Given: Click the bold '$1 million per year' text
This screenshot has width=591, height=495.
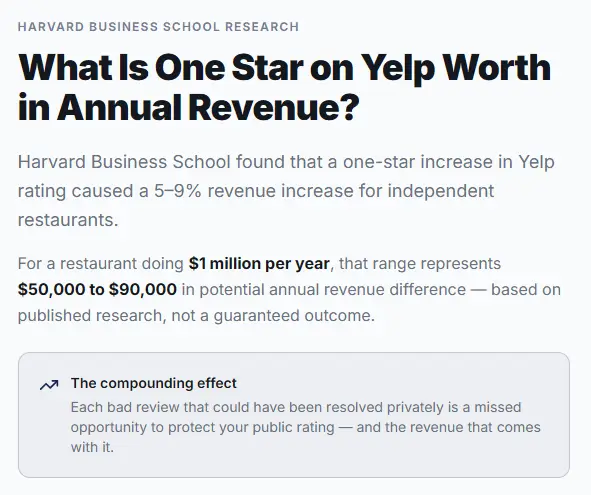Looking at the screenshot, I should (259, 264).
